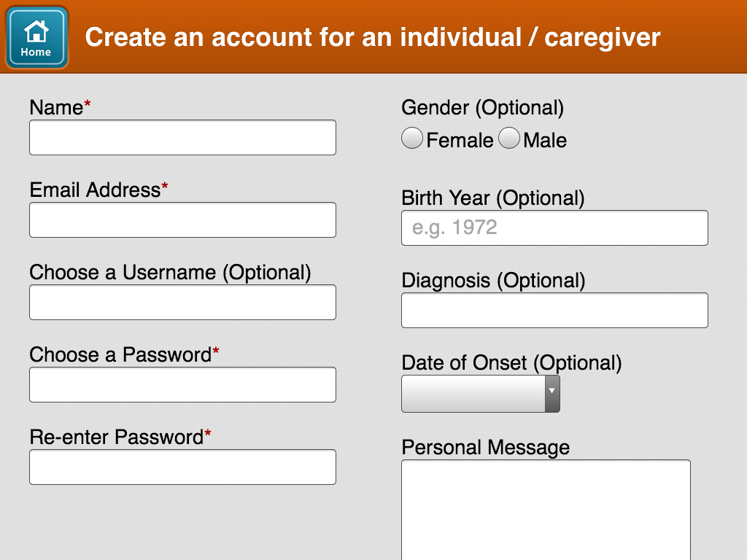Click the Date of Onset (Optional) label
The image size is (747, 560).
(x=511, y=362)
